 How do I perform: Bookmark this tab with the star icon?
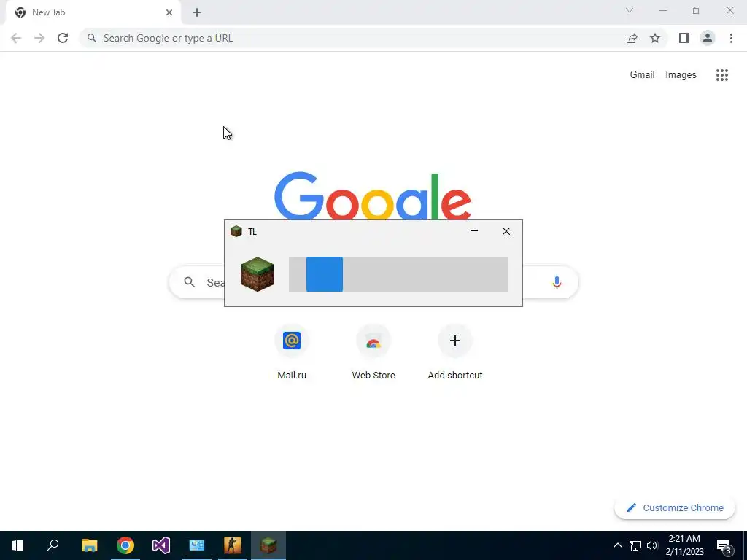(655, 38)
